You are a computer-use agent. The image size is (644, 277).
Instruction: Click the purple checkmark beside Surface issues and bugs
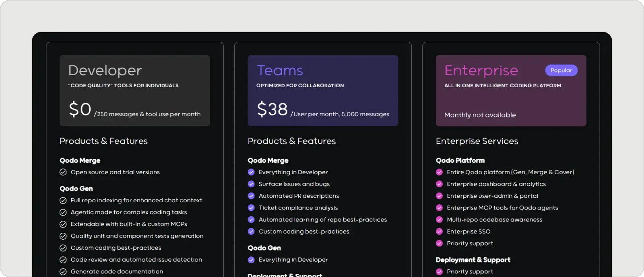251,184
